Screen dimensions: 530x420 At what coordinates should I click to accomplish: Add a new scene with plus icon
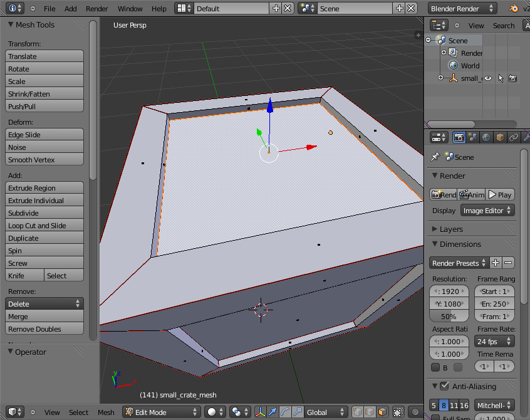click(x=399, y=8)
